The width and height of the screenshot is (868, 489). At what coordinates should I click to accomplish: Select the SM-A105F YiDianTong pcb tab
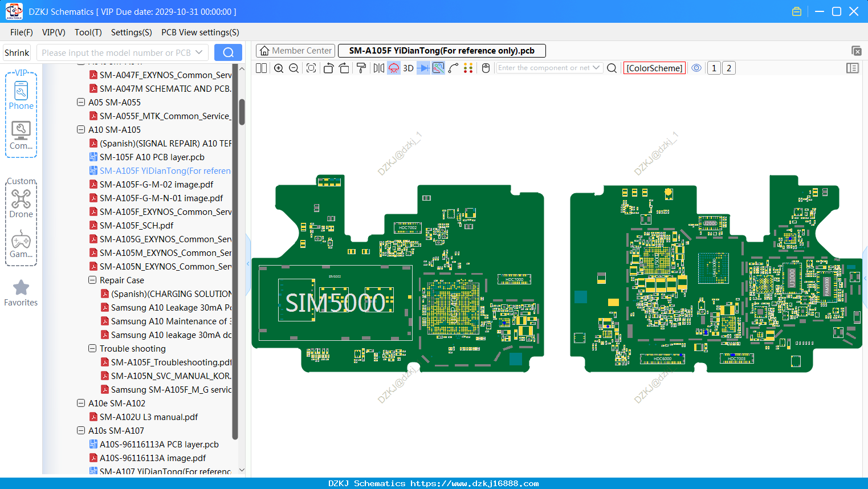click(x=442, y=51)
